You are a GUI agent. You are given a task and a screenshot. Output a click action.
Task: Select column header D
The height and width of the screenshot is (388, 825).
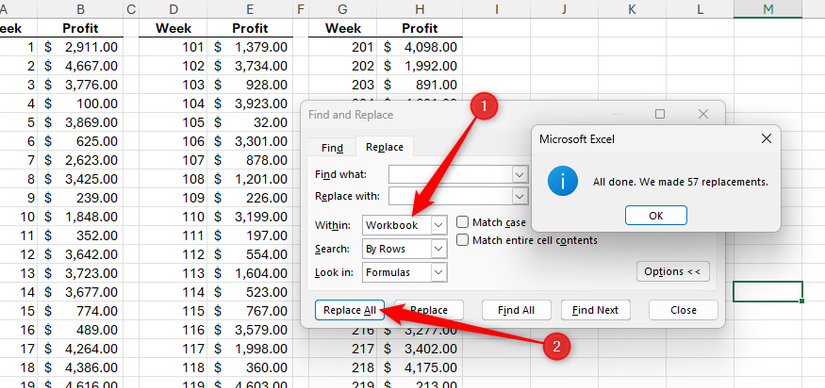(173, 9)
